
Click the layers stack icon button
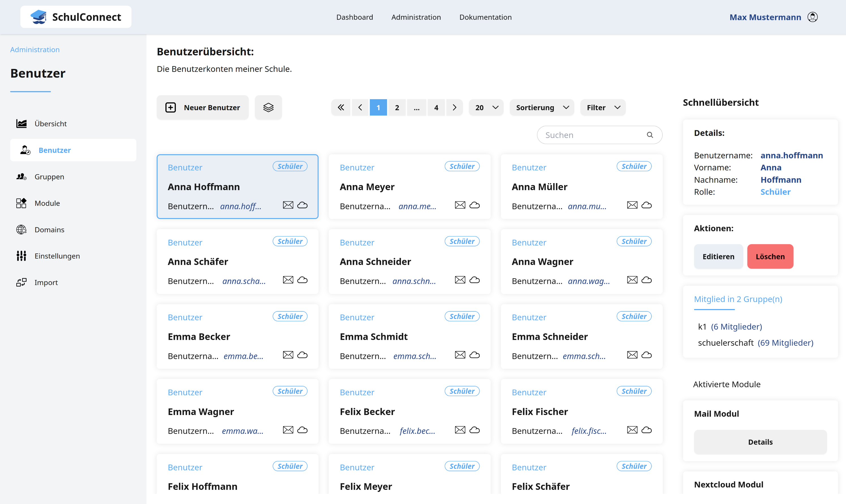pos(268,107)
